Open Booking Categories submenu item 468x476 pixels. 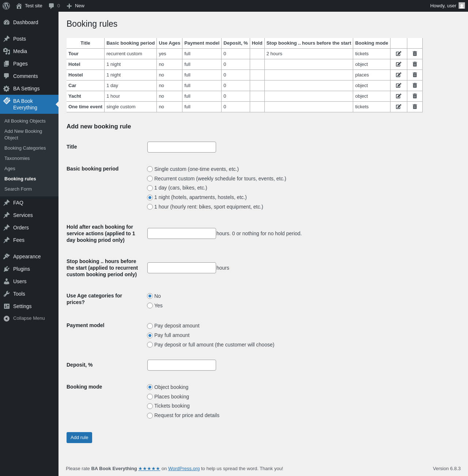point(25,148)
